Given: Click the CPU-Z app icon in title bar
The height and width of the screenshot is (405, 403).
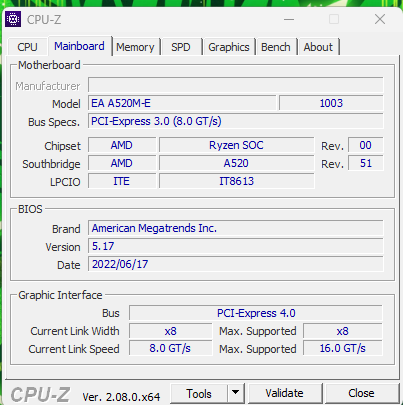Looking at the screenshot, I should (13, 19).
